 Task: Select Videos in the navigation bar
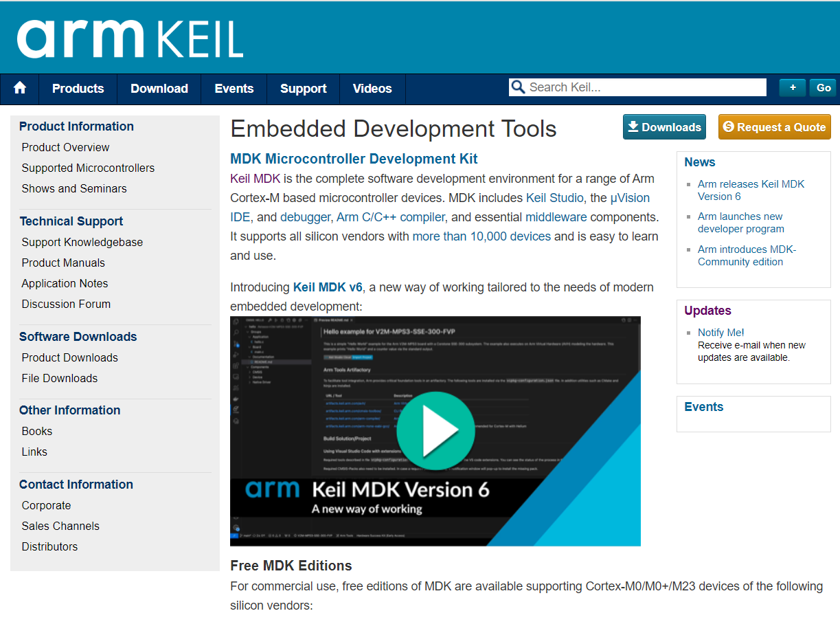pyautogui.click(x=372, y=89)
